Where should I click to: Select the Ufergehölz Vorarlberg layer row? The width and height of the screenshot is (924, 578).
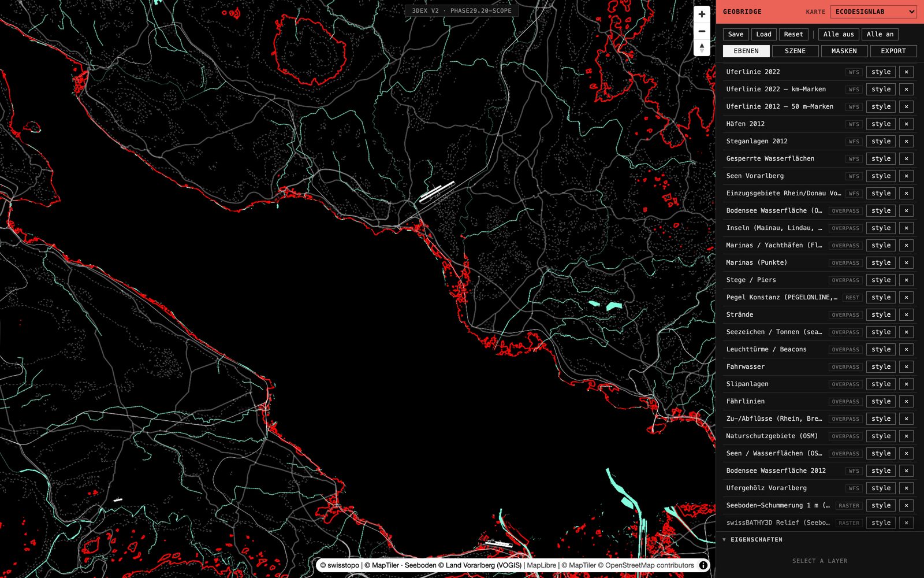(x=820, y=488)
